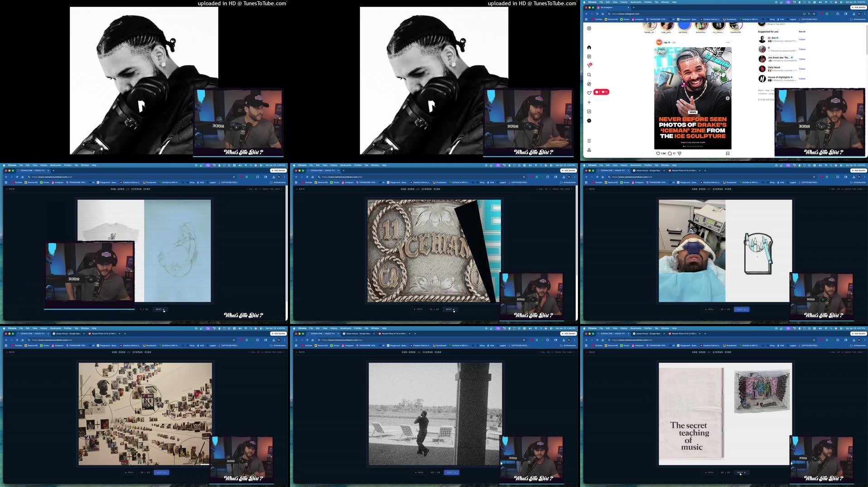Switch to Kanye nitrous Google Search tab, collage frame

click(x=68, y=333)
